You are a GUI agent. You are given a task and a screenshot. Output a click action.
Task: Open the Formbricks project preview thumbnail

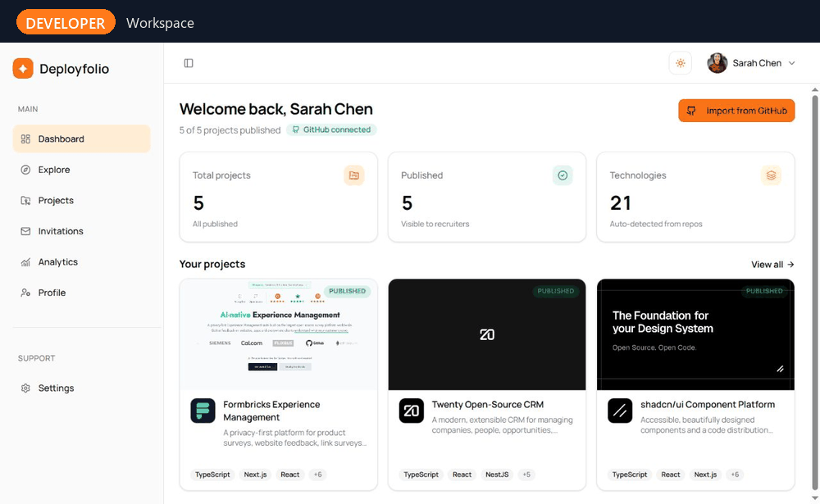278,334
